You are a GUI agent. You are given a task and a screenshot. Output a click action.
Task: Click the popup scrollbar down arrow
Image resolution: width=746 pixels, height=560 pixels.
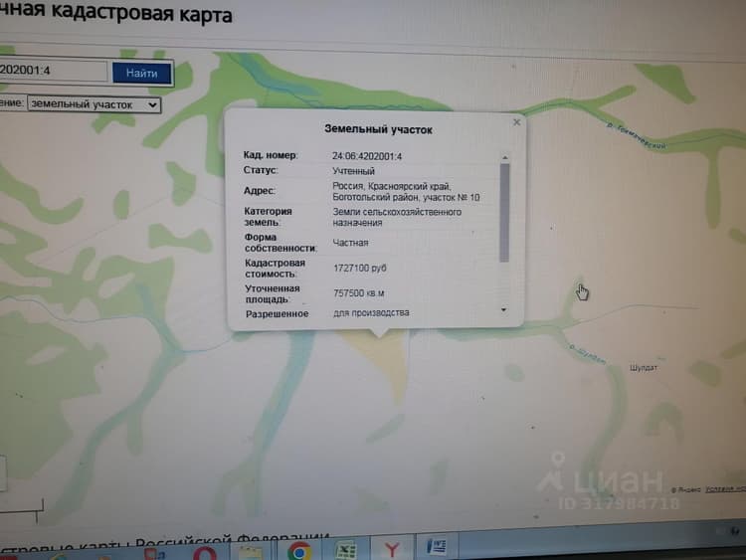click(x=504, y=310)
